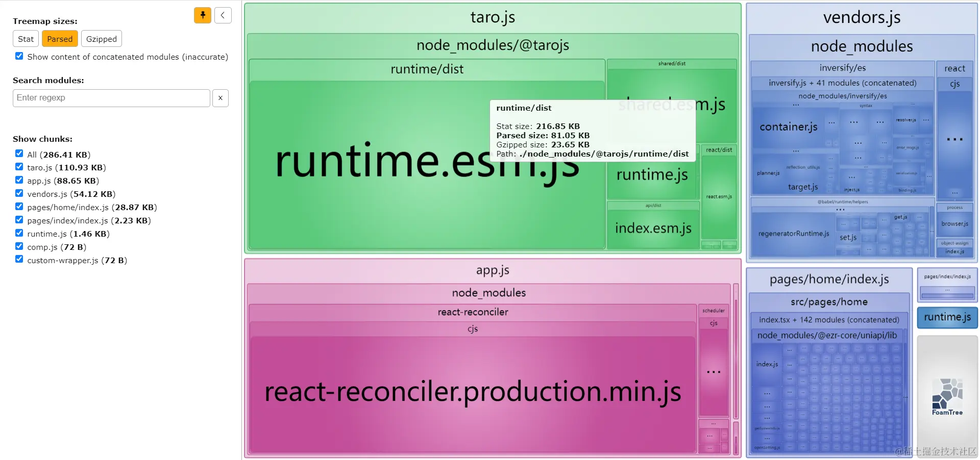Click the react group in vendors.js
Image resolution: width=980 pixels, height=460 pixels.
[954, 69]
